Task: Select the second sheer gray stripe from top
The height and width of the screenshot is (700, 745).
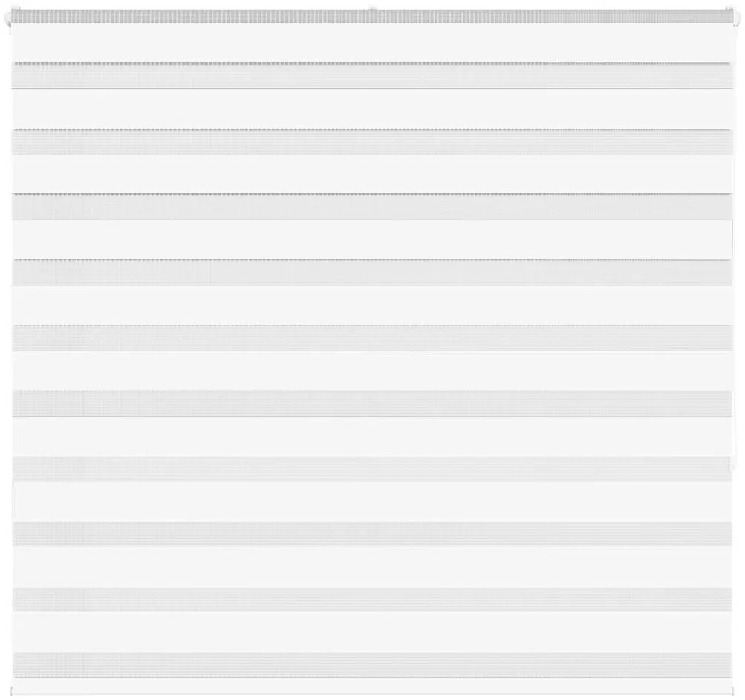Action: point(371,142)
